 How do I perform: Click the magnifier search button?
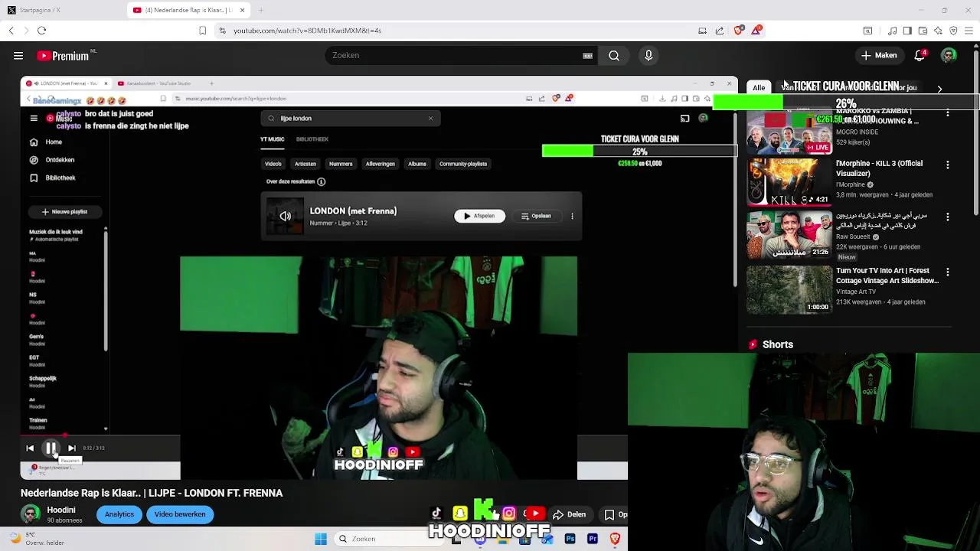(614, 55)
